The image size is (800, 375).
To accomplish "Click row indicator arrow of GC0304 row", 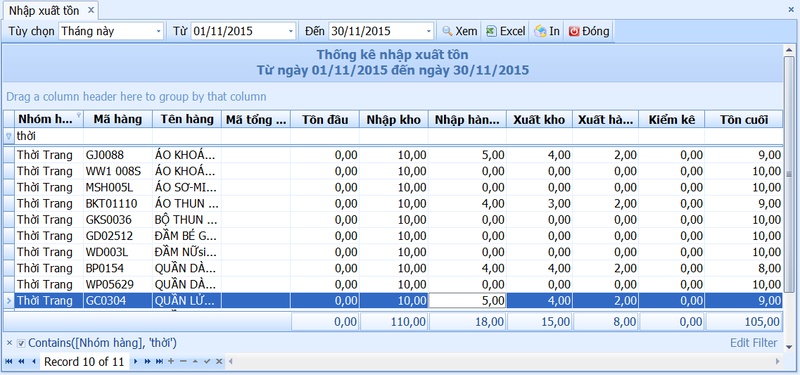I will coord(8,301).
